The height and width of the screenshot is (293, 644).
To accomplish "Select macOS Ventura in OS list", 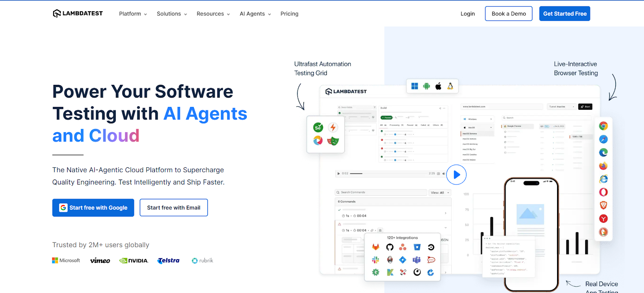I will coord(477,139).
